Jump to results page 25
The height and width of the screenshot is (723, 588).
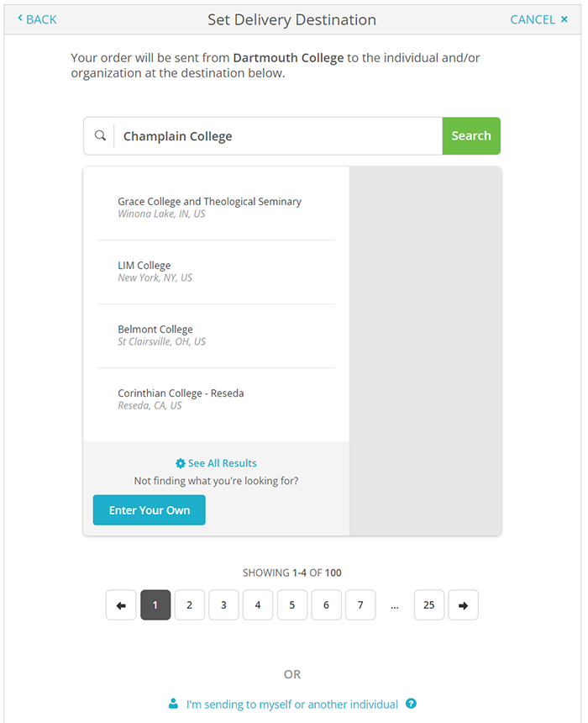428,605
